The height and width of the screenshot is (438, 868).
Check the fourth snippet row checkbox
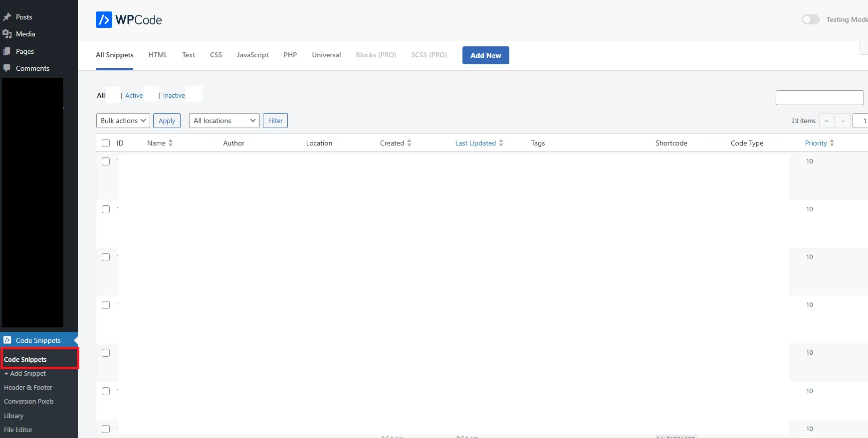coord(106,305)
